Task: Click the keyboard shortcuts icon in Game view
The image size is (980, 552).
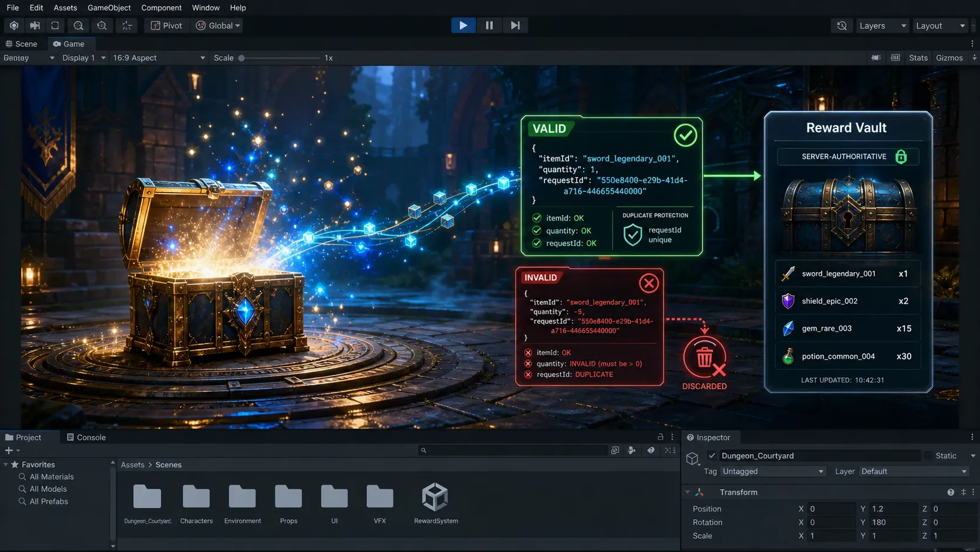Action: click(x=895, y=57)
